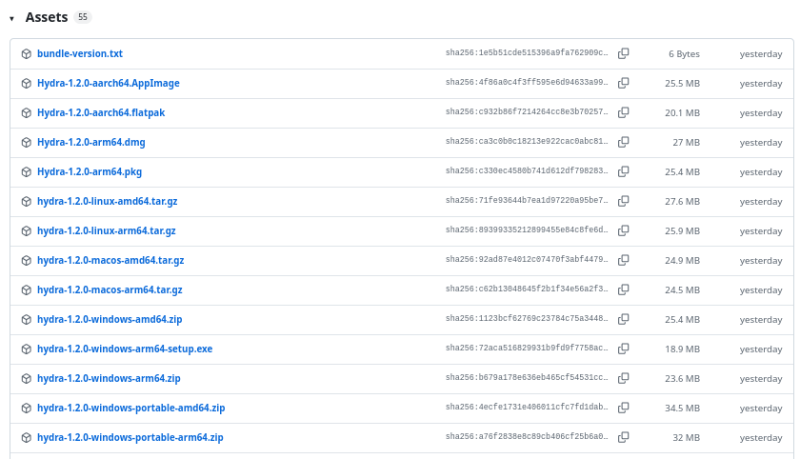Click package icon beside hydra-1.2.0-linux-arm64.tar.gz
This screenshot has width=800, height=459.
pyautogui.click(x=27, y=231)
